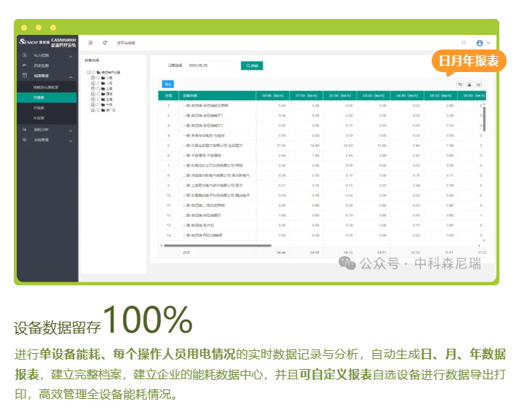Click the print icon above the table
This screenshot has width=519, height=420.
click(x=470, y=84)
